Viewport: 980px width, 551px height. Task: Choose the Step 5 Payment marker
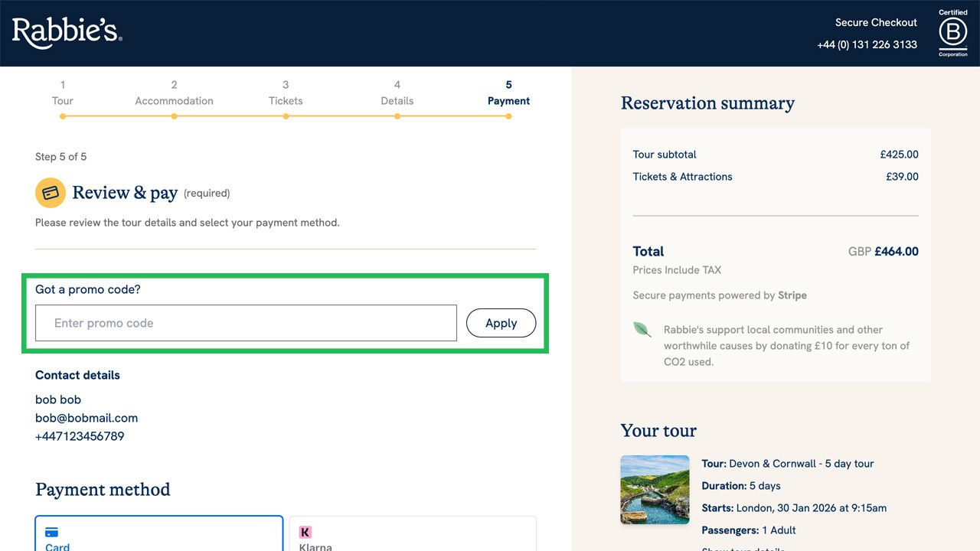pos(508,116)
